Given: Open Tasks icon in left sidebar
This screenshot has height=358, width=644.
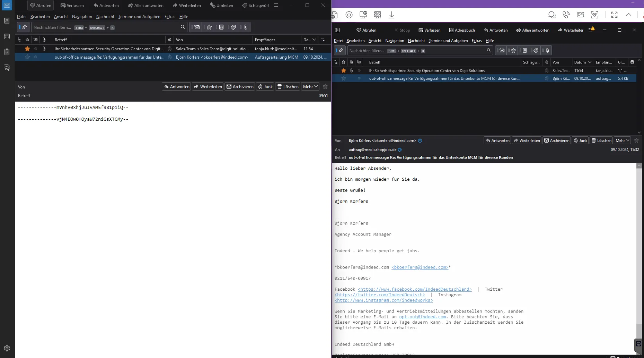Looking at the screenshot, I should [7, 52].
